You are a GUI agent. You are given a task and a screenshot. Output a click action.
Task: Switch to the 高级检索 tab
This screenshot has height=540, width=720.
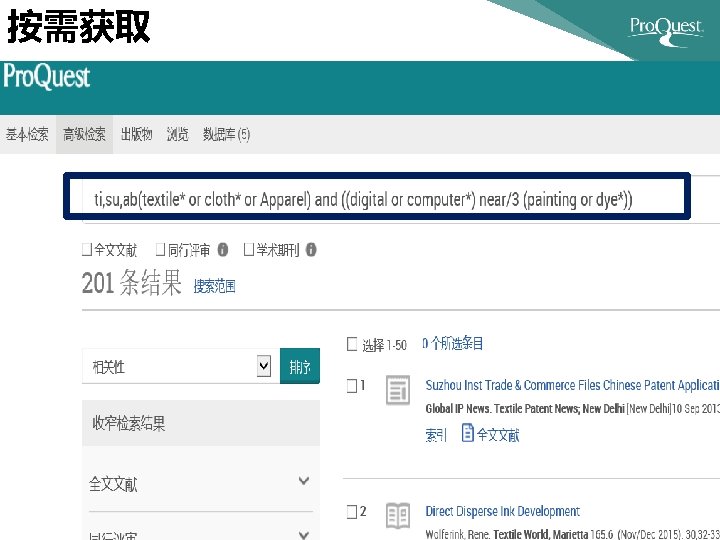(84, 135)
